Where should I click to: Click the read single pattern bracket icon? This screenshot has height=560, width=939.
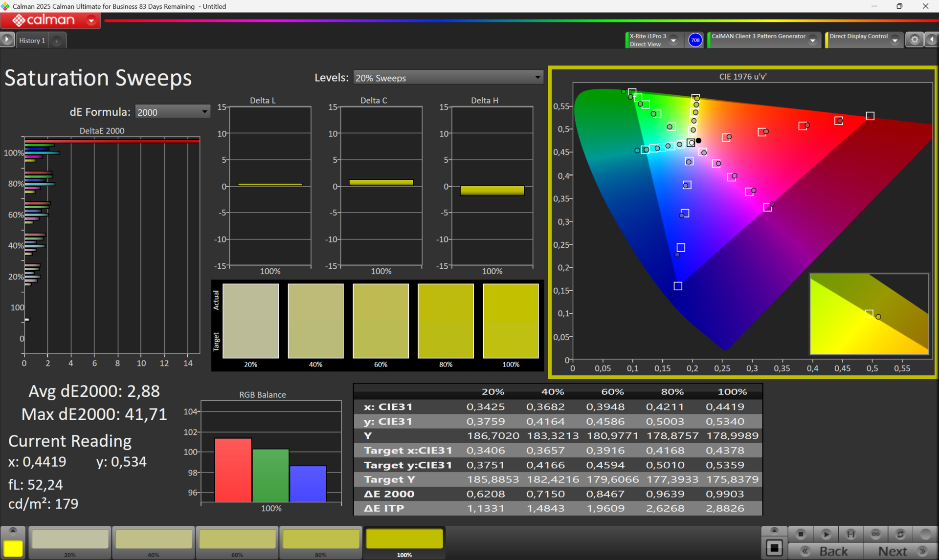click(851, 534)
